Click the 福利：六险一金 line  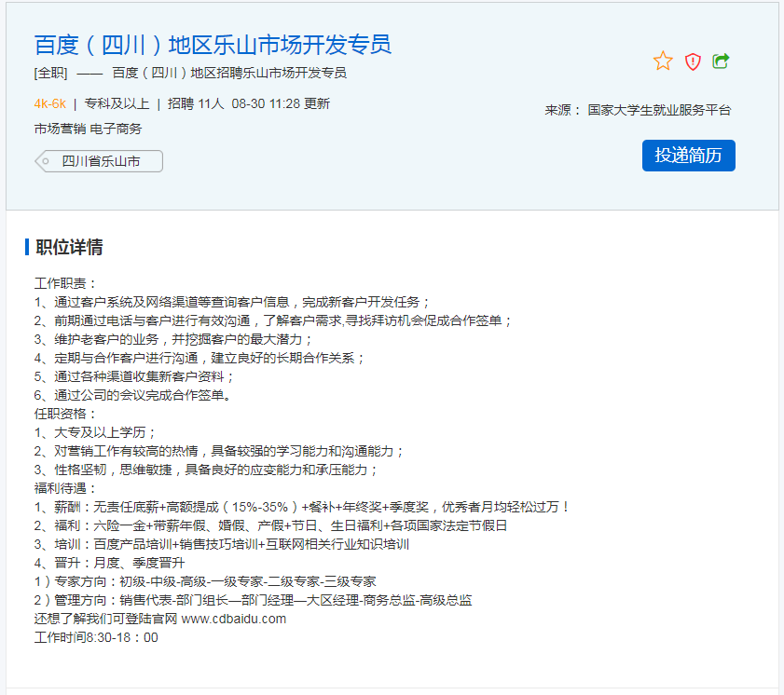(x=270, y=525)
